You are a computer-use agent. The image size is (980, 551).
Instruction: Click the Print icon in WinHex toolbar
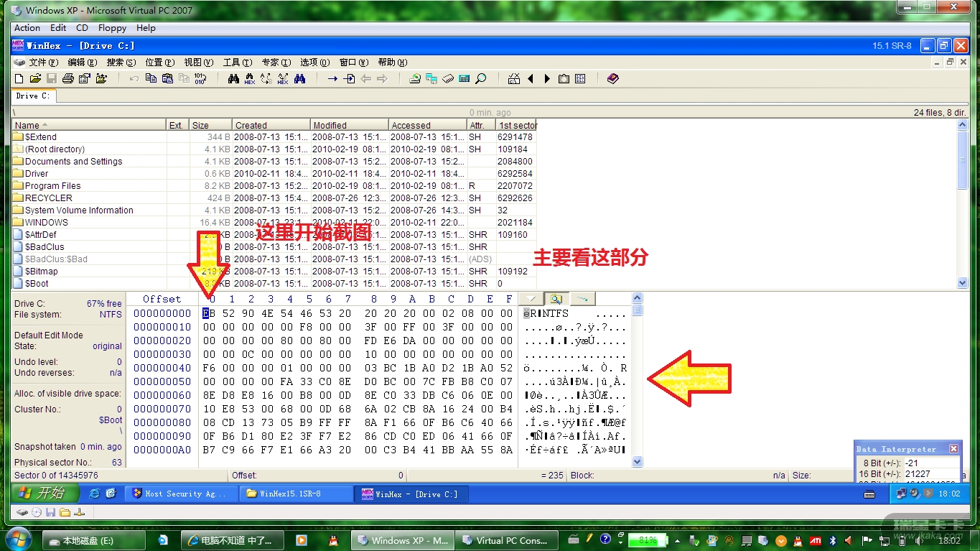pyautogui.click(x=68, y=78)
